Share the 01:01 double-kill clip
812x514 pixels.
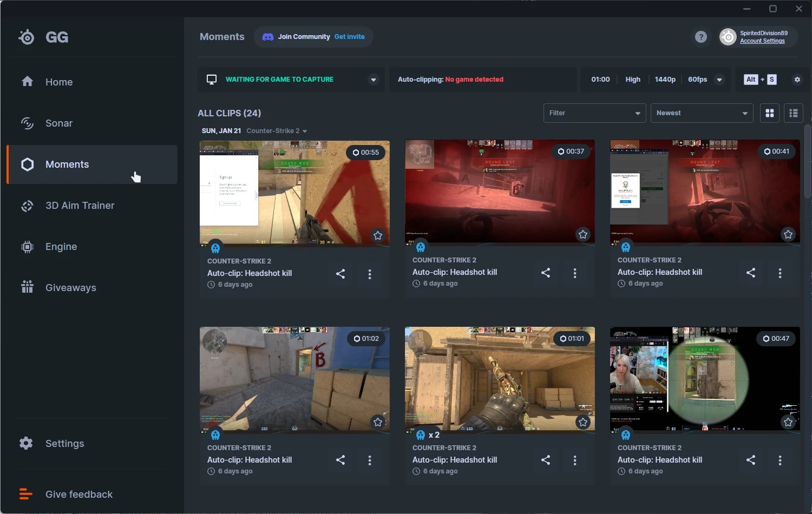point(546,460)
